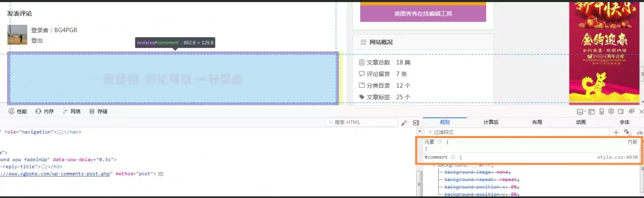Switch to the 字体 fonts tab
The height and width of the screenshot is (198, 644).
click(x=624, y=122)
